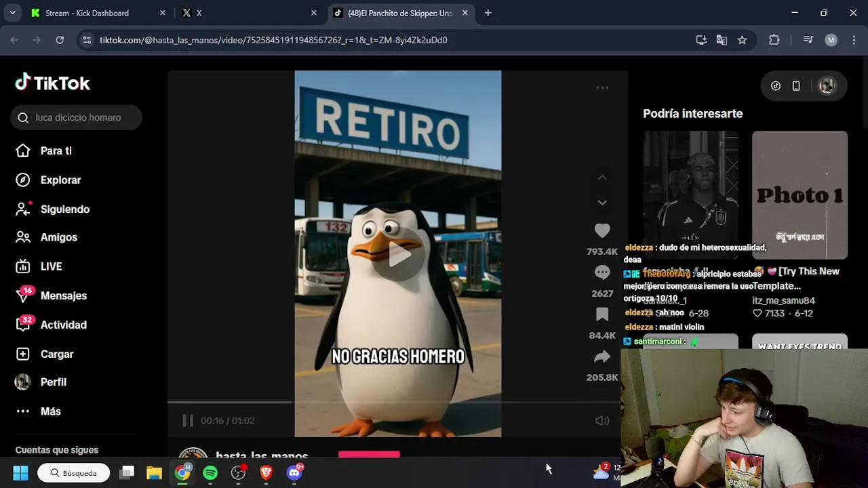This screenshot has width=868, height=488.
Task: Share the video with arrow icon
Action: pyautogui.click(x=602, y=357)
